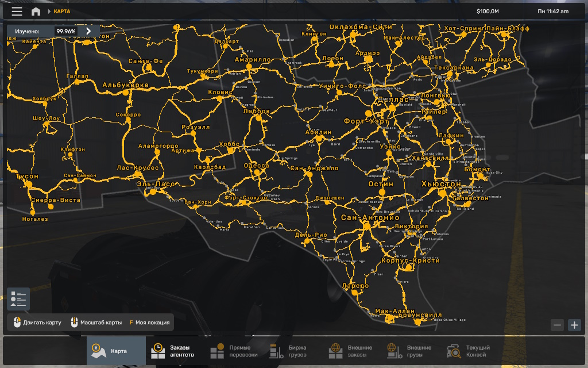The width and height of the screenshot is (588, 368).
Task: Switch to the Карта tab
Action: [113, 351]
